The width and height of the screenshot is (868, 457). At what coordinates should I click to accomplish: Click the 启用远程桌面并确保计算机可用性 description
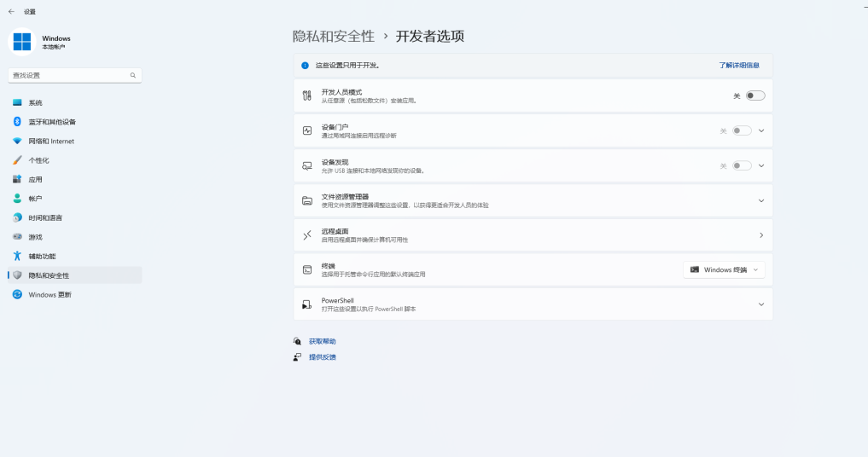[x=364, y=240]
